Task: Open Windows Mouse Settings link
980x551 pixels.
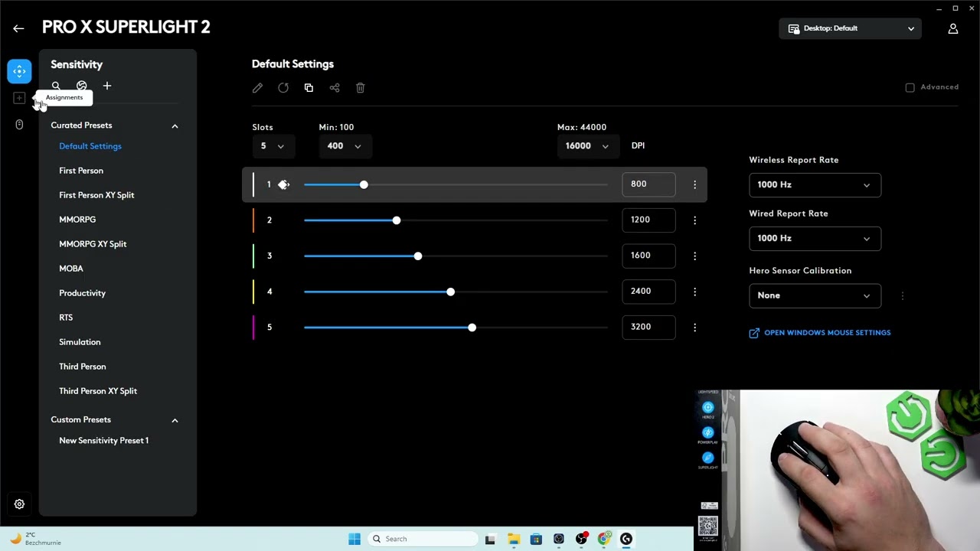Action: click(820, 333)
